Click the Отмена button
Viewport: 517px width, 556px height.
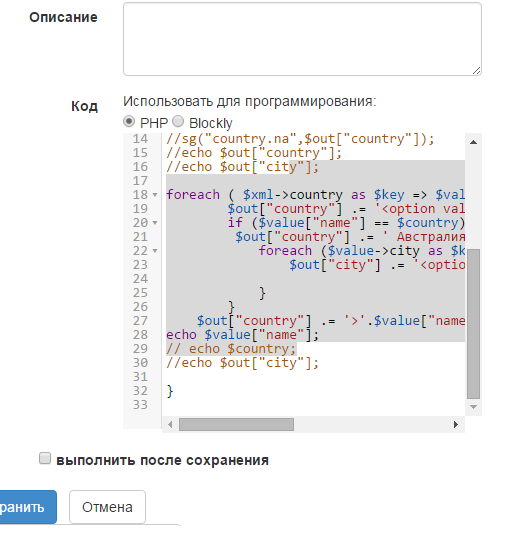(x=107, y=507)
